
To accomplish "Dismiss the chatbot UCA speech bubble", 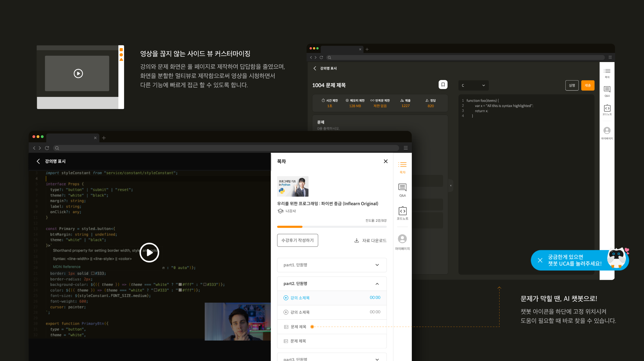I will pyautogui.click(x=540, y=260).
